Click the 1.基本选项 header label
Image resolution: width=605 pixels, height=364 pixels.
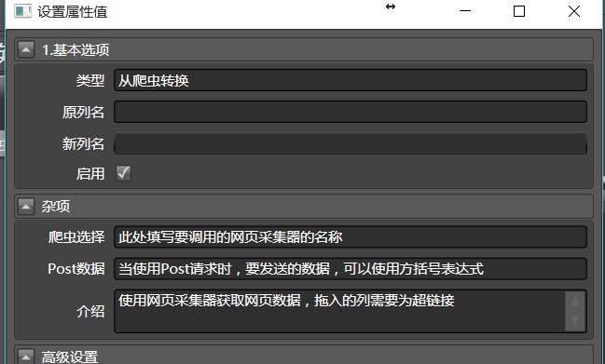click(76, 50)
